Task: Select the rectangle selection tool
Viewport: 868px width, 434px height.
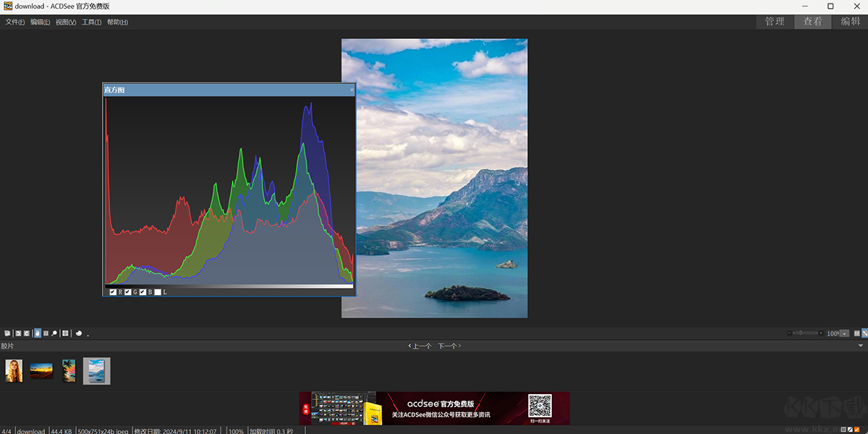Action: [46, 333]
